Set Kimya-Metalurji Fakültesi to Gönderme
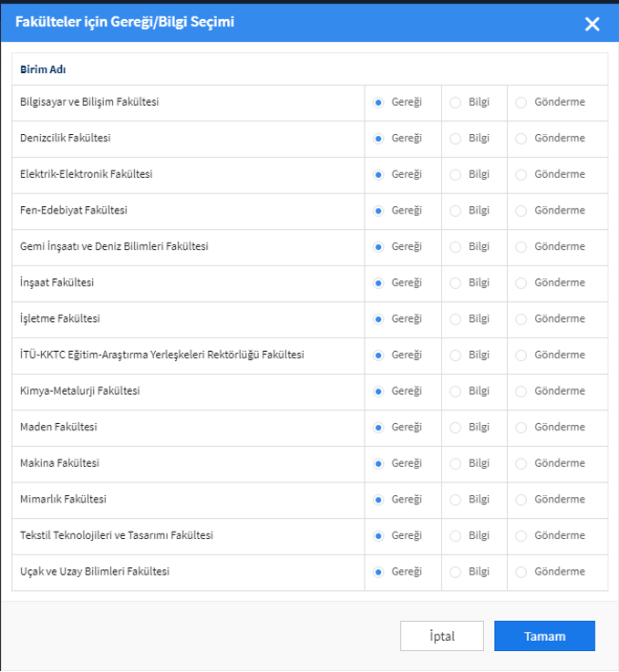 pyautogui.click(x=521, y=391)
